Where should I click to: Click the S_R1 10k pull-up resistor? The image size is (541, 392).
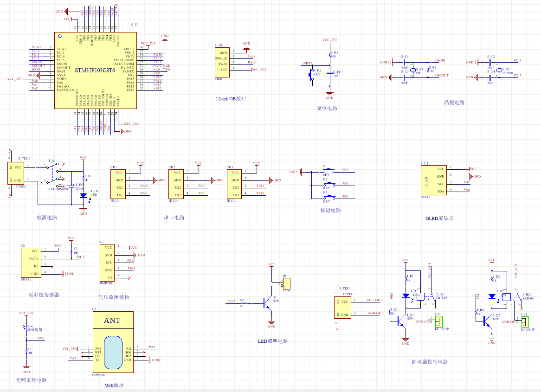(x=330, y=54)
